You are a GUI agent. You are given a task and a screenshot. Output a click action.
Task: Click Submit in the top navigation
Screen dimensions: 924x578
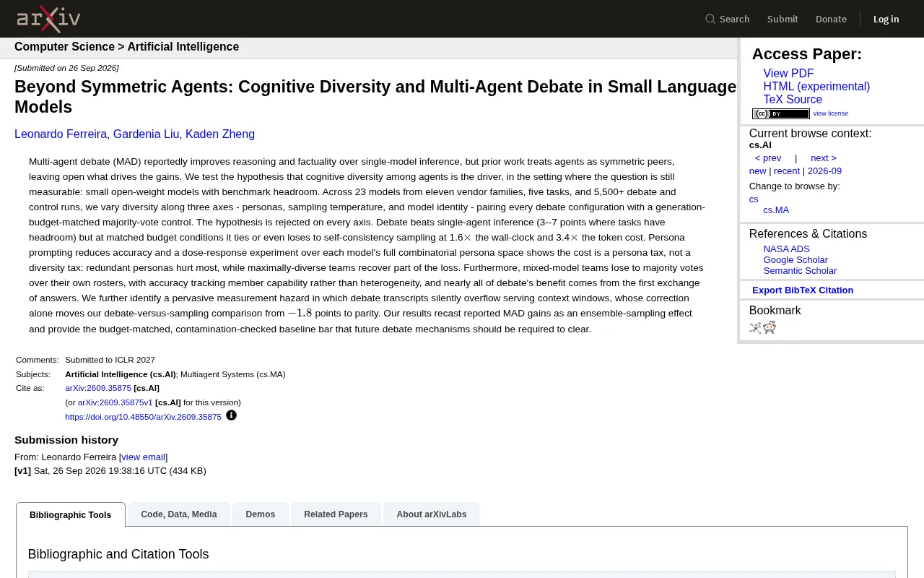tap(783, 19)
